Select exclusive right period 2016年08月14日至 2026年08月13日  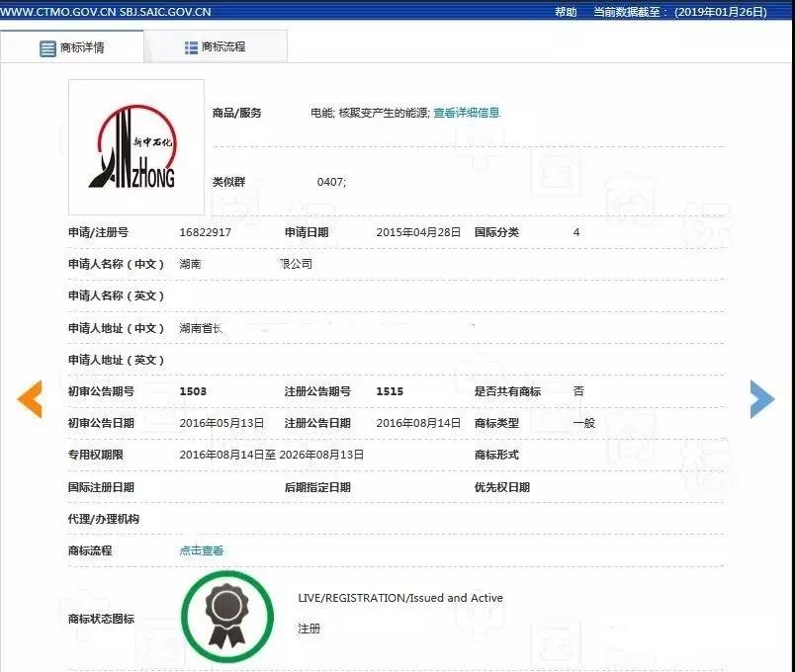point(272,455)
